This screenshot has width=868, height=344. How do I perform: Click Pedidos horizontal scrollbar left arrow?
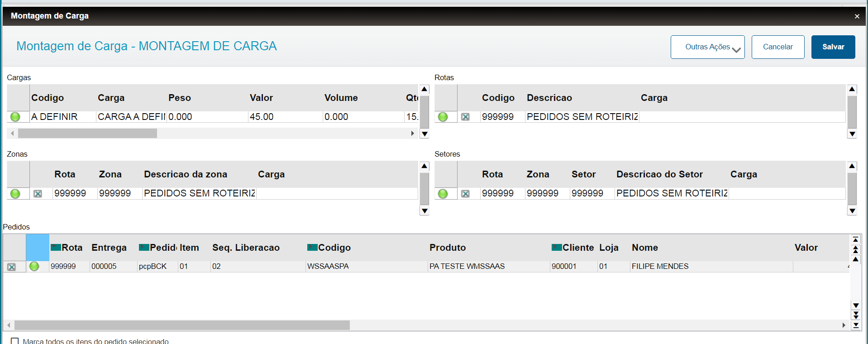point(9,325)
